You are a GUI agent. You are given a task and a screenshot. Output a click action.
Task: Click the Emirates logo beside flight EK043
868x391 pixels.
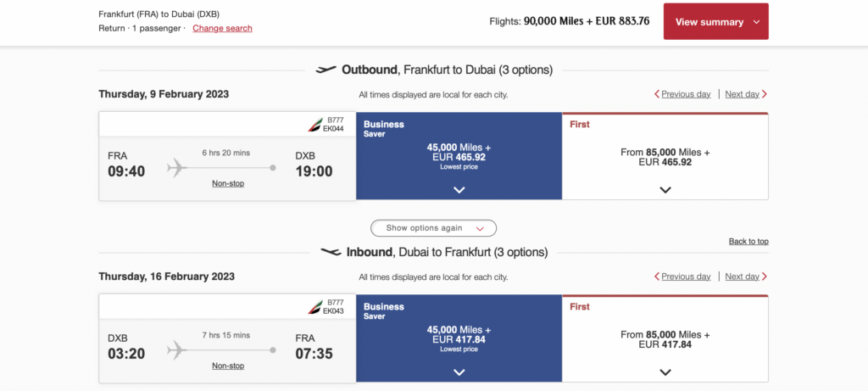(315, 307)
